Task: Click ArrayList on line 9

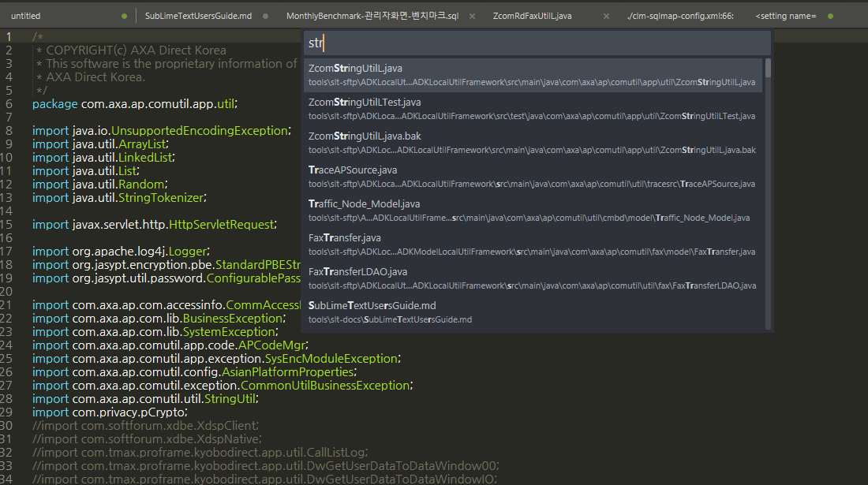Action: pos(142,144)
